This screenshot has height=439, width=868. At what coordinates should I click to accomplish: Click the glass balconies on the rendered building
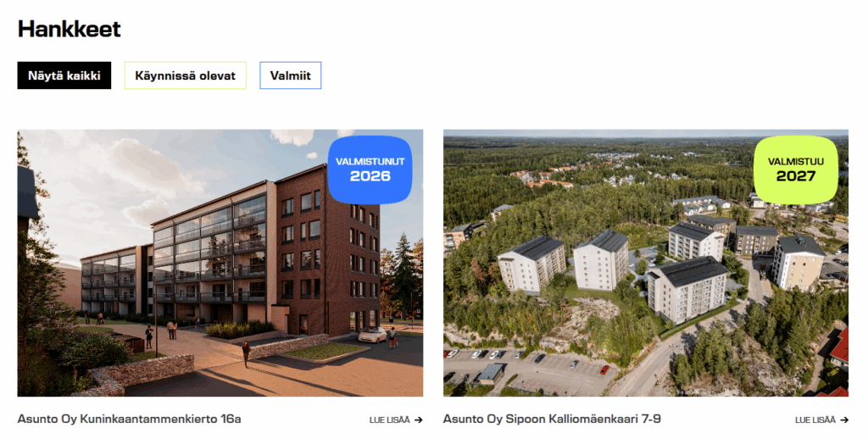[210, 249]
